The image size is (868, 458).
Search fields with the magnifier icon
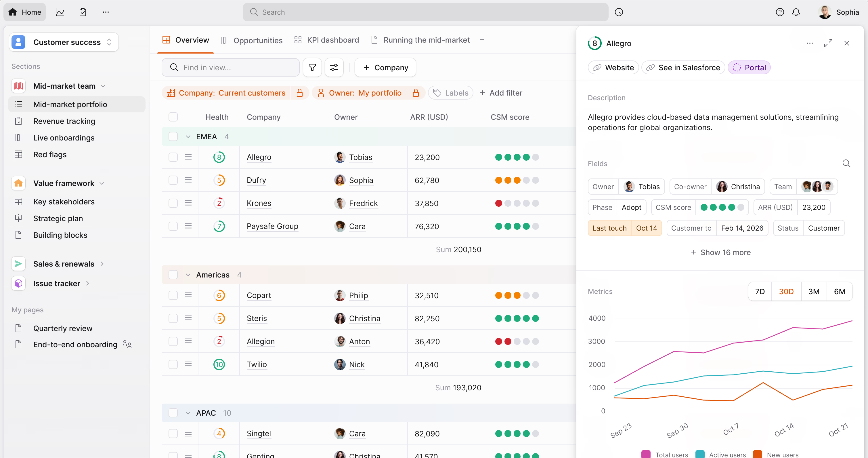coord(846,164)
